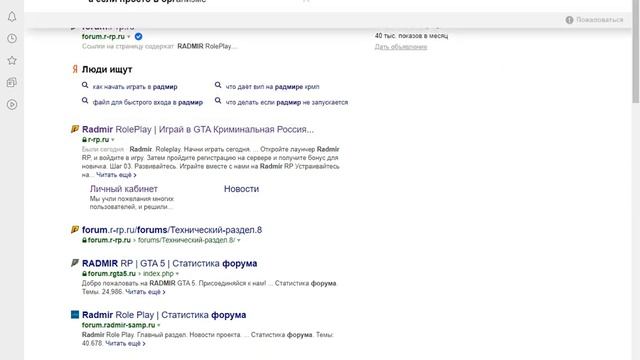Click '40 тыс. показов в месяц' text
Viewport: 640px width, 360px height.
pyautogui.click(x=411, y=36)
